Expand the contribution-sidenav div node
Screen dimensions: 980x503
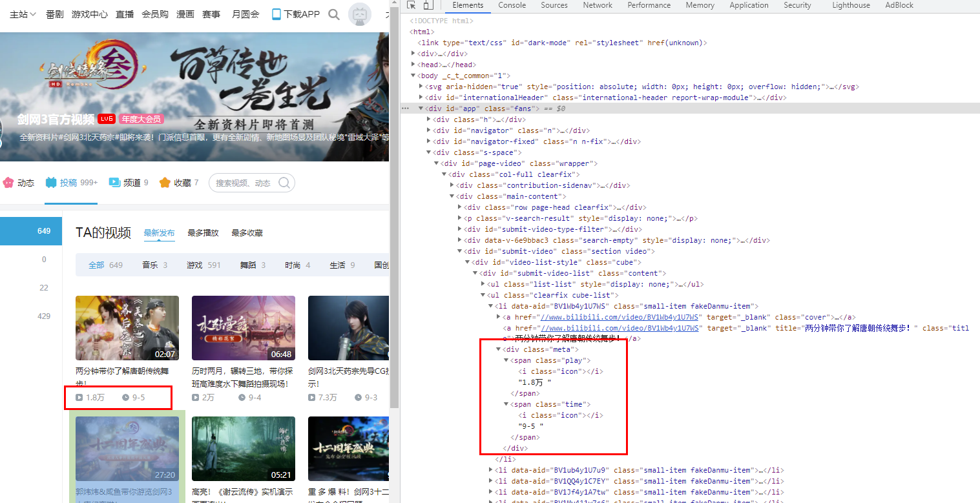[452, 185]
